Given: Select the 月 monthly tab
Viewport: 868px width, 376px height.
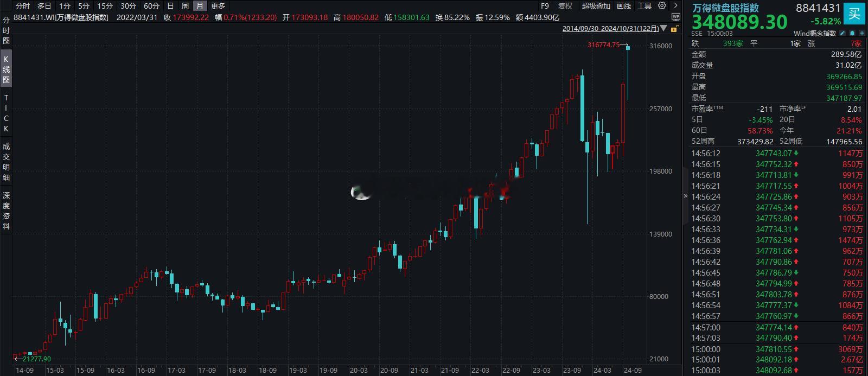Looking at the screenshot, I should tap(200, 6).
